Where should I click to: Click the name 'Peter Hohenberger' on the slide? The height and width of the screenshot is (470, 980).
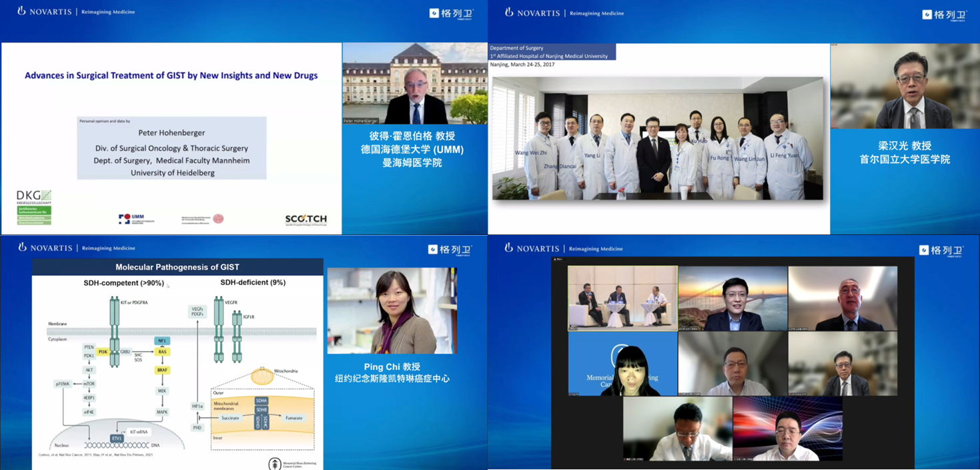pos(171,133)
